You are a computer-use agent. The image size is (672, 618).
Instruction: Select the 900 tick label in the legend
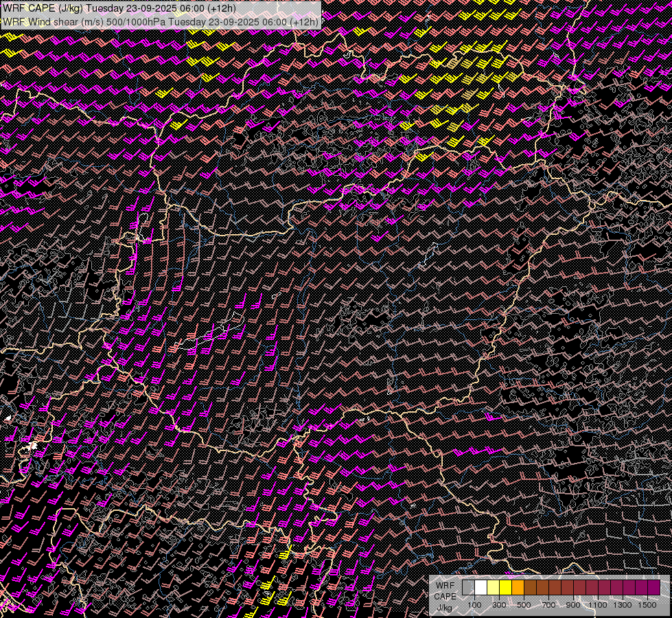[573, 605]
